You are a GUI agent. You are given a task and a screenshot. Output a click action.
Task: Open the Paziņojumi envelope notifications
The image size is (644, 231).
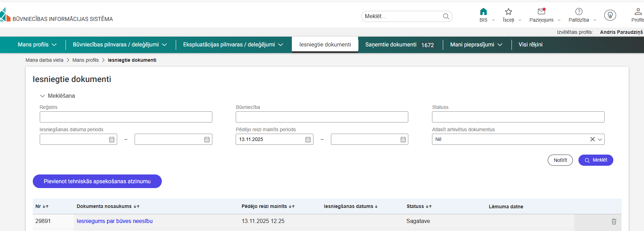541,12
